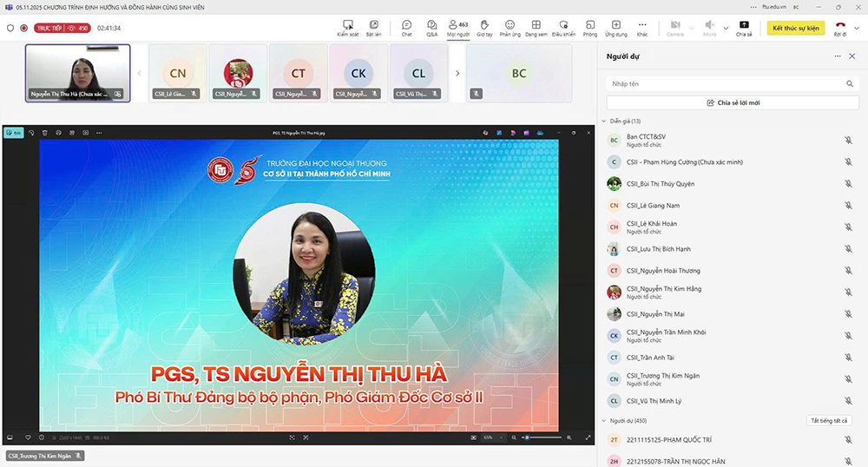
Task: Select the CK participant tile
Action: click(x=358, y=73)
